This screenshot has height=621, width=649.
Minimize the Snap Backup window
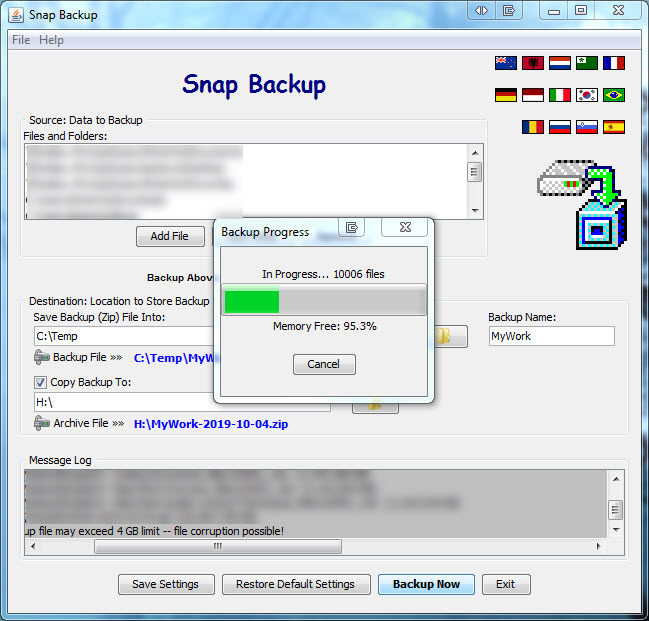point(554,11)
